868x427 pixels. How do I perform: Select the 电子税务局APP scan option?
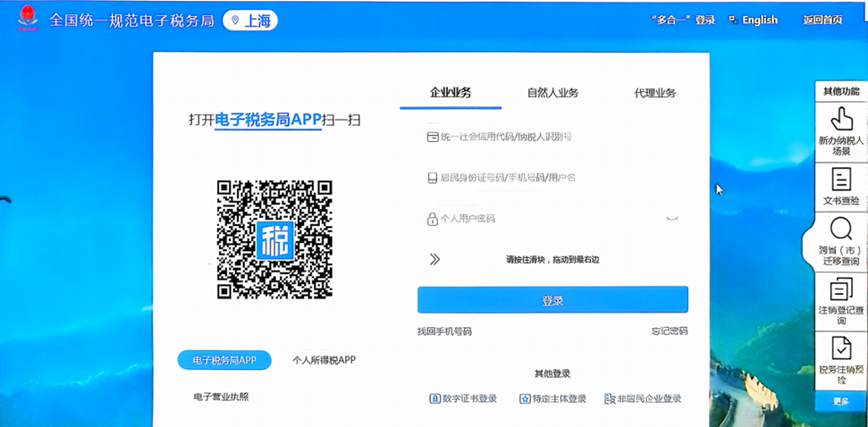coord(224,360)
